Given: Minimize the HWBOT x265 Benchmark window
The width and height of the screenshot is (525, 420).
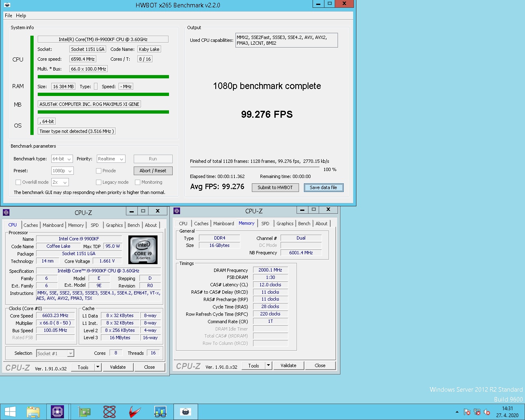Looking at the screenshot, I should pos(318,4).
